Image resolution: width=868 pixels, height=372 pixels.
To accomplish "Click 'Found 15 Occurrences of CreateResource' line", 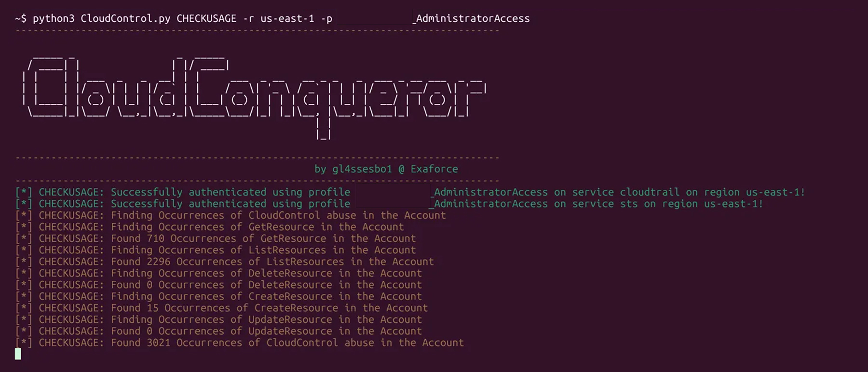I will (x=221, y=308).
